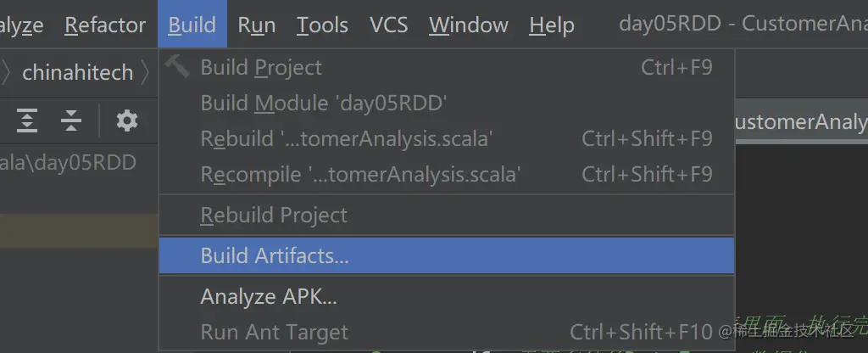Open the Help menu

click(x=551, y=25)
